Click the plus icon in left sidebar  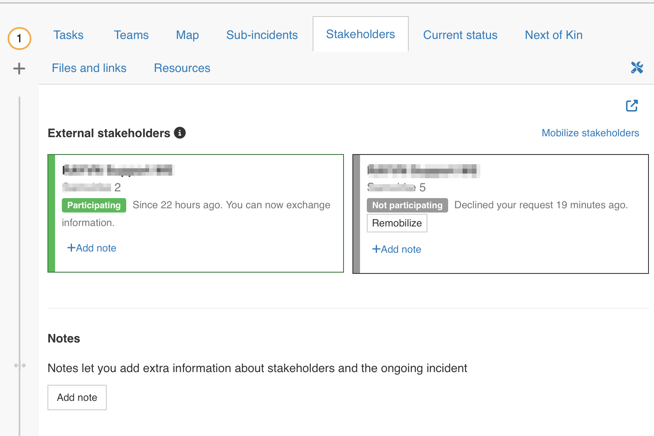coord(19,69)
